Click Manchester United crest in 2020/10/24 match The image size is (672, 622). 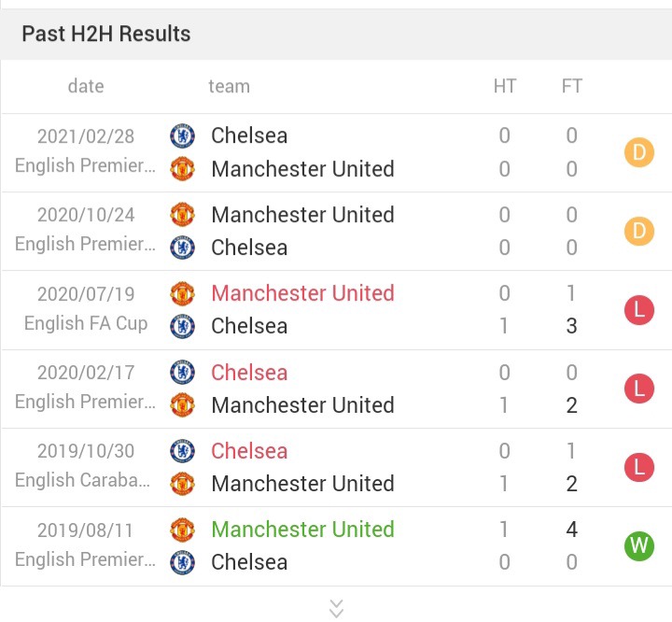(182, 215)
